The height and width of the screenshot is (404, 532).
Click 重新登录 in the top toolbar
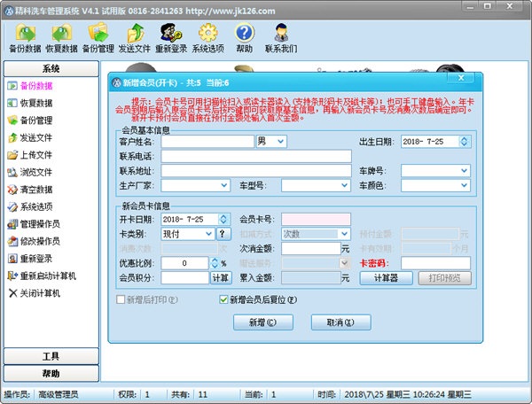171,38
